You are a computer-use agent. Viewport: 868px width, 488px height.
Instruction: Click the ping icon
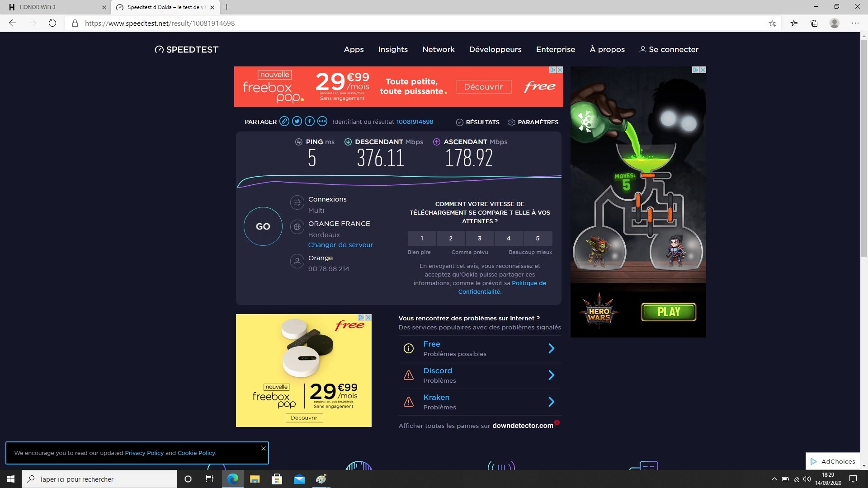point(298,142)
